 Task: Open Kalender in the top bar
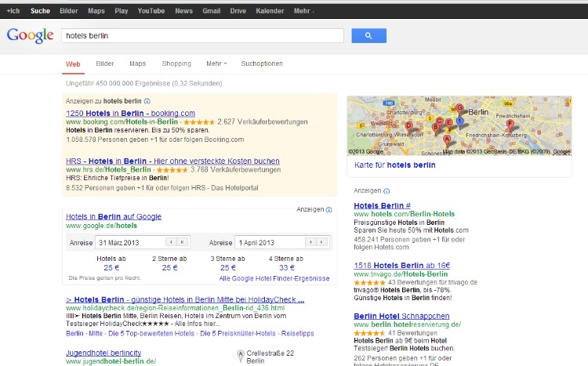tap(270, 11)
